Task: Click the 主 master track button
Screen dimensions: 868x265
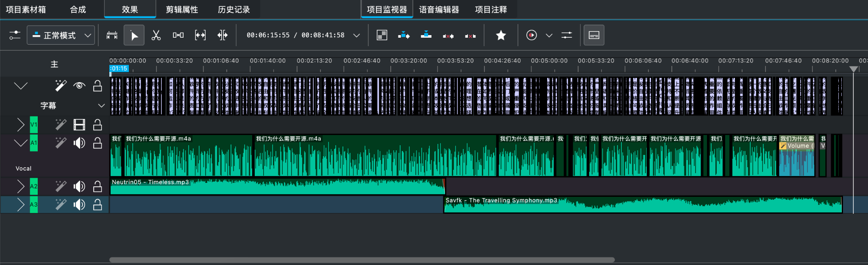Action: (x=54, y=64)
